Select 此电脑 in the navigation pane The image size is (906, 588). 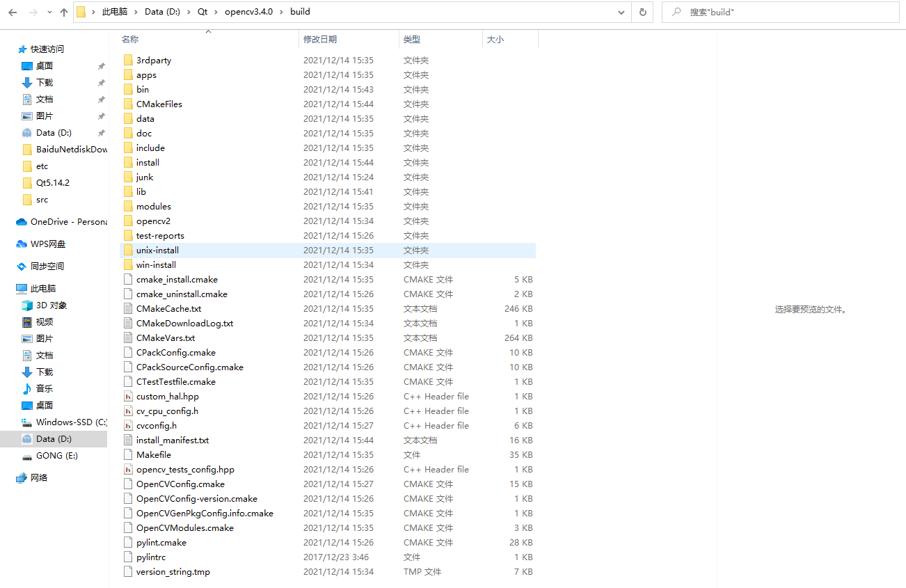pos(43,289)
